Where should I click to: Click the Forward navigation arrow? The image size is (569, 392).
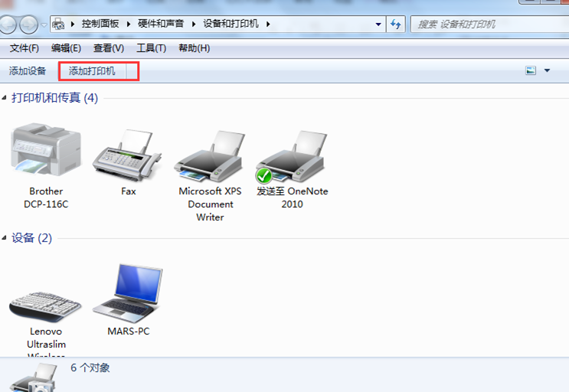(28, 24)
